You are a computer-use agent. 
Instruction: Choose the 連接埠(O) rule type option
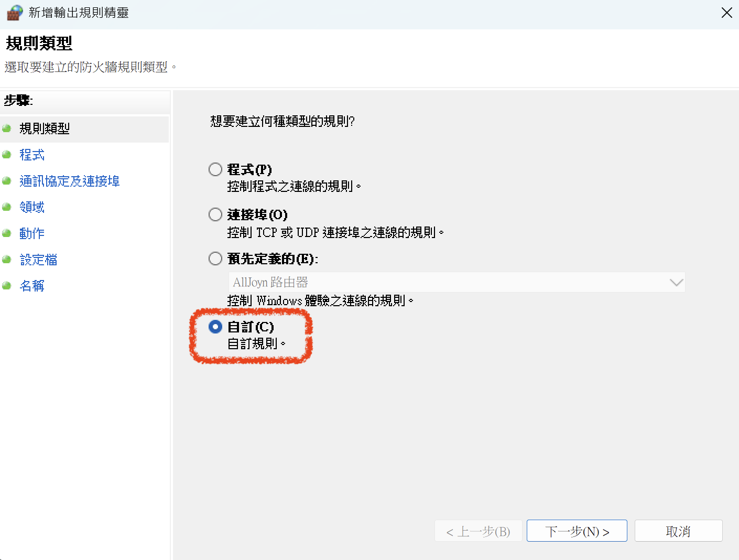215,214
